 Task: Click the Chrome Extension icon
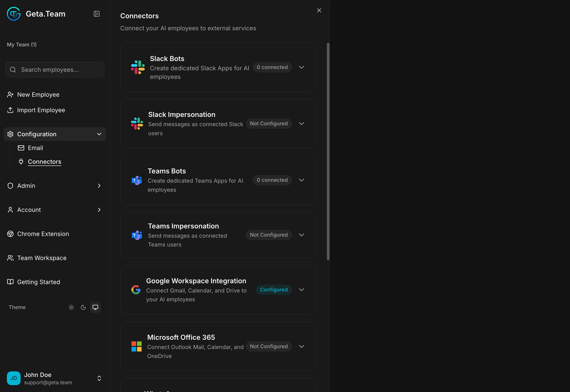(x=10, y=234)
